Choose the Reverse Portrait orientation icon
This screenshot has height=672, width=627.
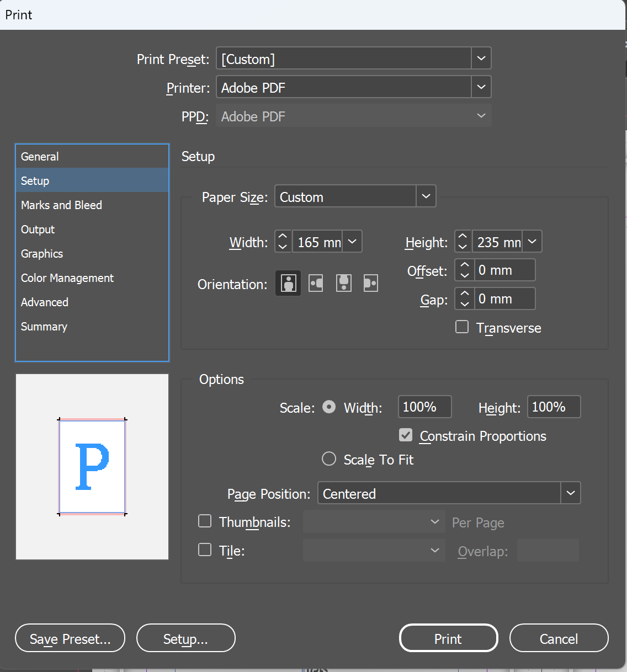[x=344, y=284]
